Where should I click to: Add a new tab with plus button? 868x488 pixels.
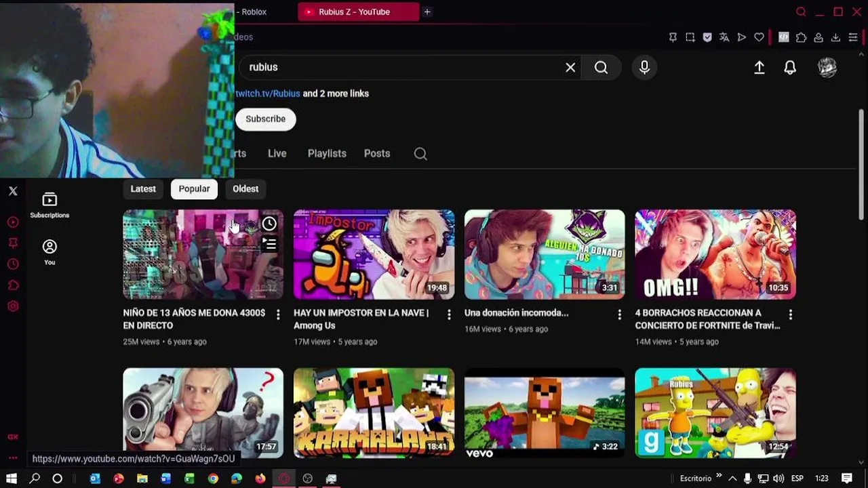tap(427, 12)
